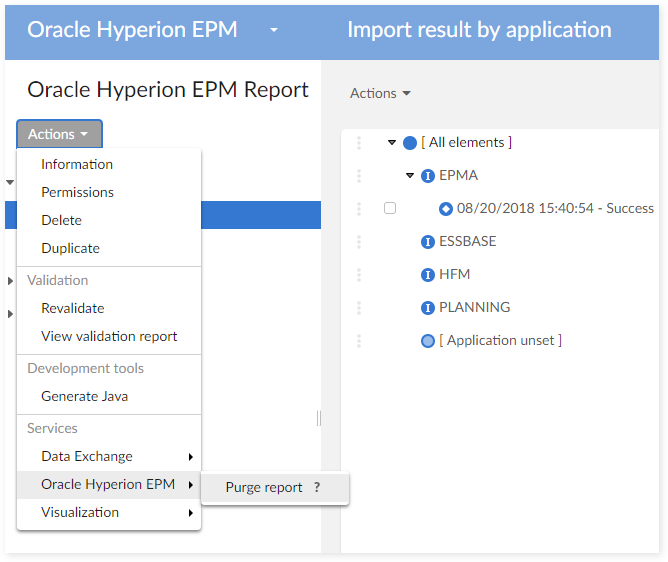Close the left Actions button menu
The height and width of the screenshot is (562, 668).
(58, 134)
